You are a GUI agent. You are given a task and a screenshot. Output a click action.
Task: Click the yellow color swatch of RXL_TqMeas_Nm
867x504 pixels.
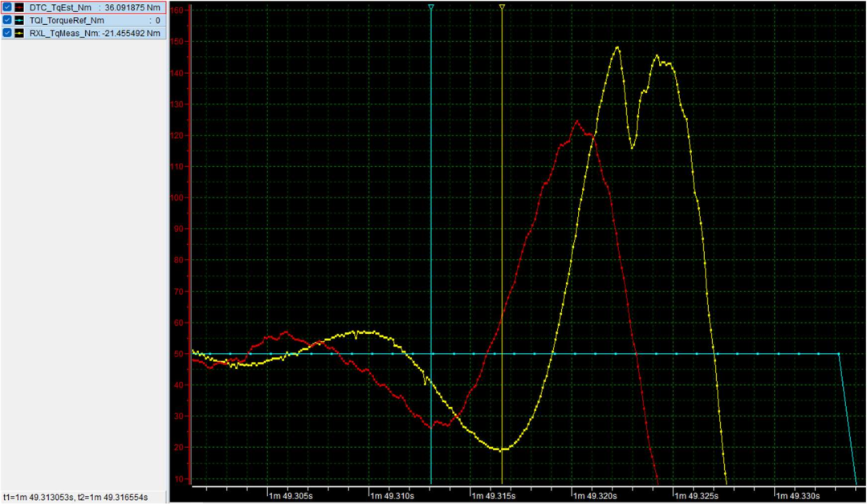(19, 33)
